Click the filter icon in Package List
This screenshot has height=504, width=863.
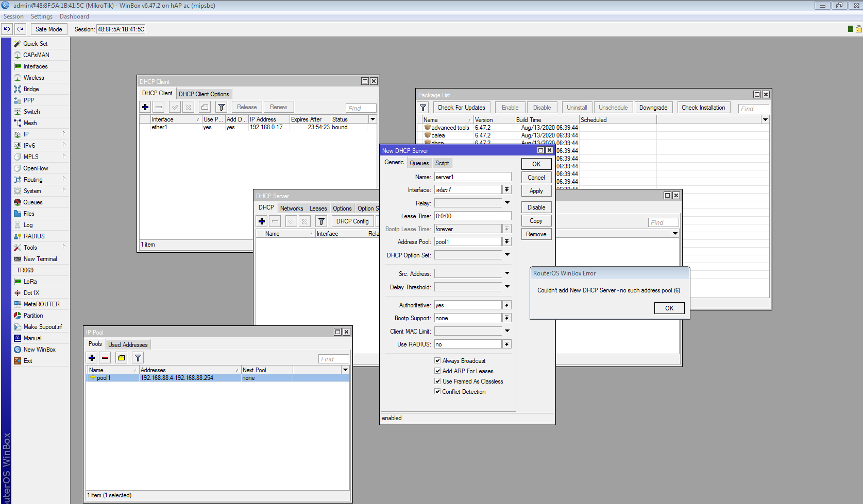tap(423, 108)
